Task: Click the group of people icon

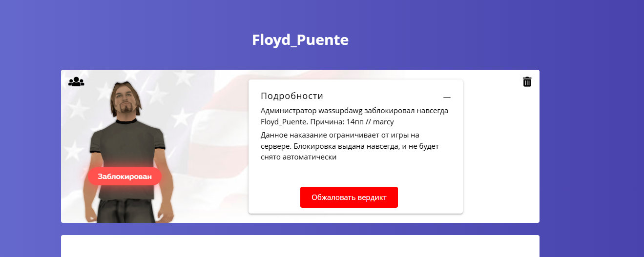Action: coord(76,82)
